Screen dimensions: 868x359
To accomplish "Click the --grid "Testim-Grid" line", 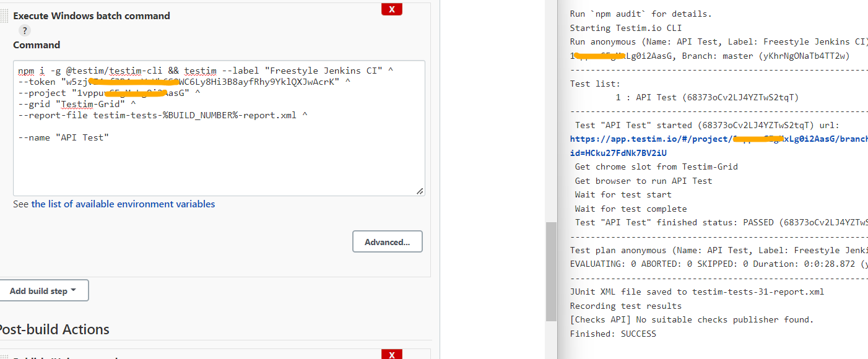I will point(77,104).
